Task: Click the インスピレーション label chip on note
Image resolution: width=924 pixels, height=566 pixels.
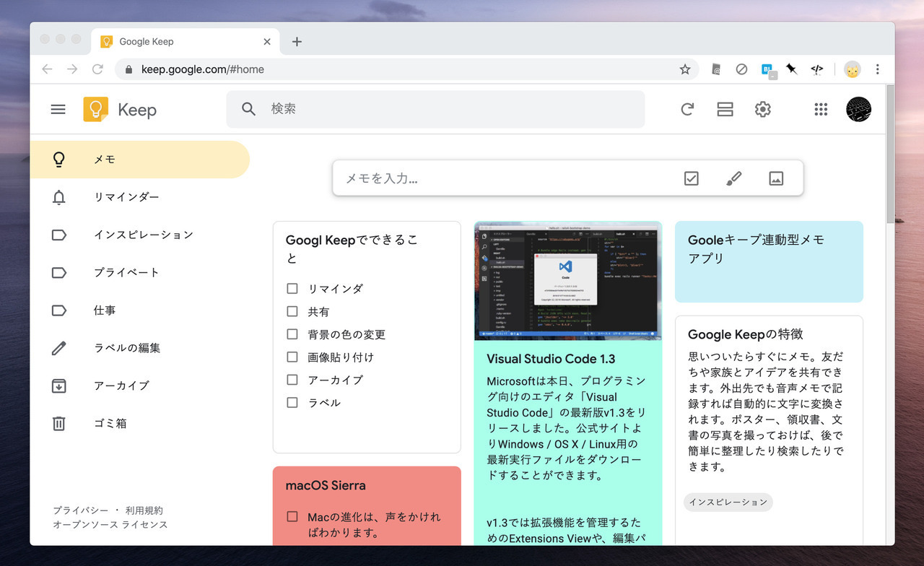Action: click(728, 502)
